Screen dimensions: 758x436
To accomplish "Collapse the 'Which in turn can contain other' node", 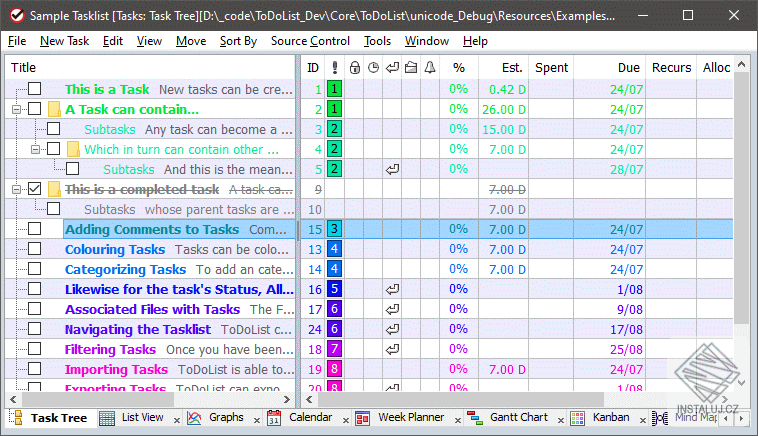I will click(x=35, y=149).
